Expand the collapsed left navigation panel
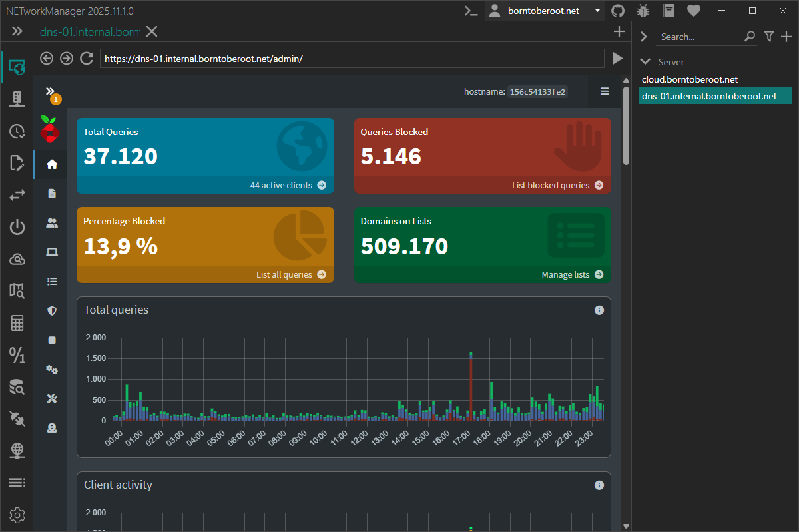 coord(17,31)
